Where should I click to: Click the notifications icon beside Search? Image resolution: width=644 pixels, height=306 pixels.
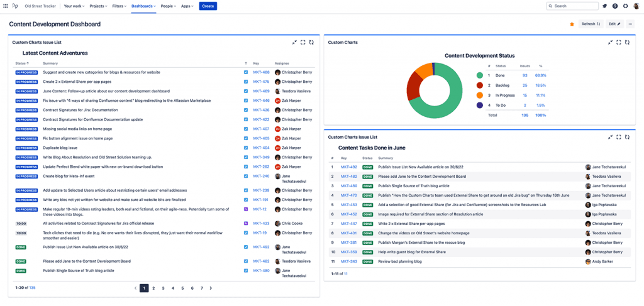605,6
